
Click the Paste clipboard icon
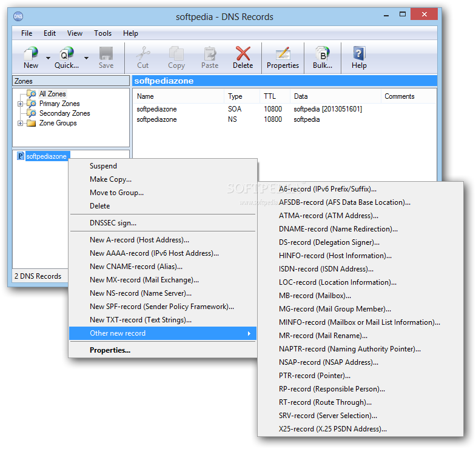coord(210,53)
